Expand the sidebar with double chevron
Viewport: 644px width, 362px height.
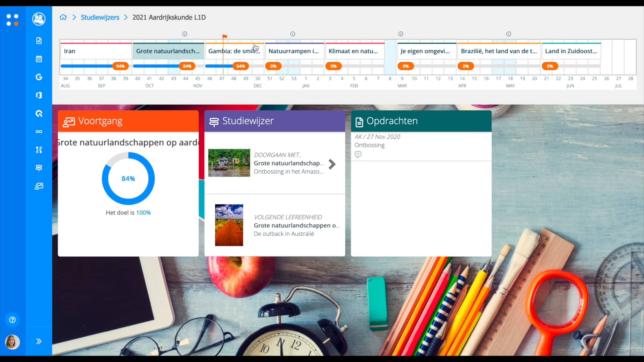(39, 341)
